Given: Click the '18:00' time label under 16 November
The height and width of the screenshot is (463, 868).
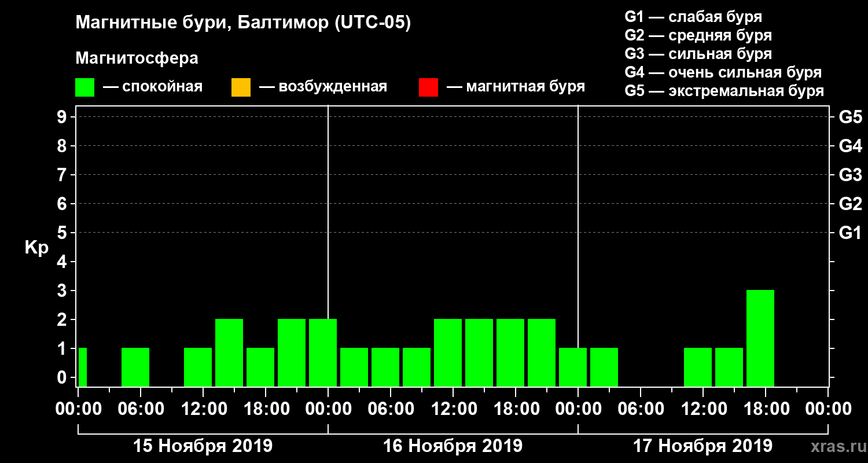Looking at the screenshot, I should (516, 409).
